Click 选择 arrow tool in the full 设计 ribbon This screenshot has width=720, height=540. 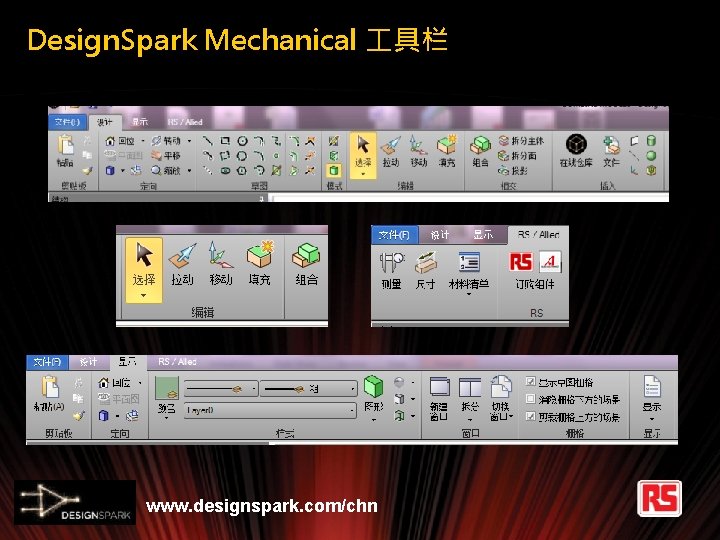[x=363, y=155]
